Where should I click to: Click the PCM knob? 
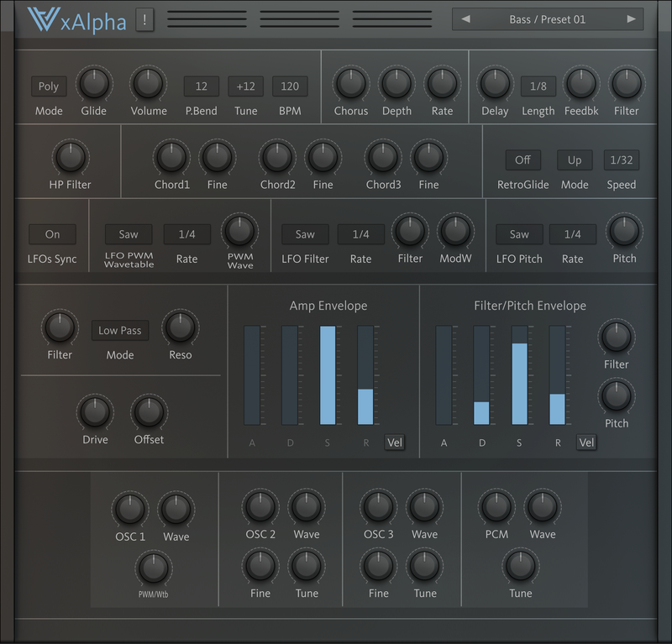[x=496, y=506]
